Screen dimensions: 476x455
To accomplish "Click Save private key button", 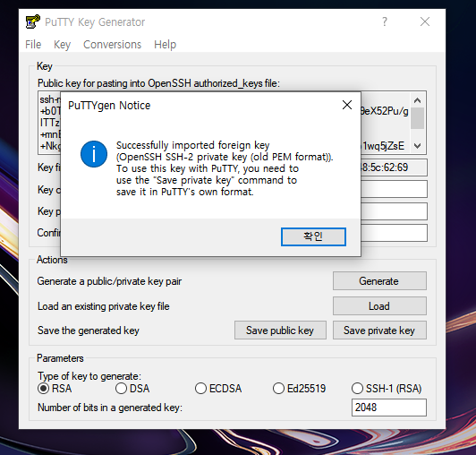I will click(379, 331).
